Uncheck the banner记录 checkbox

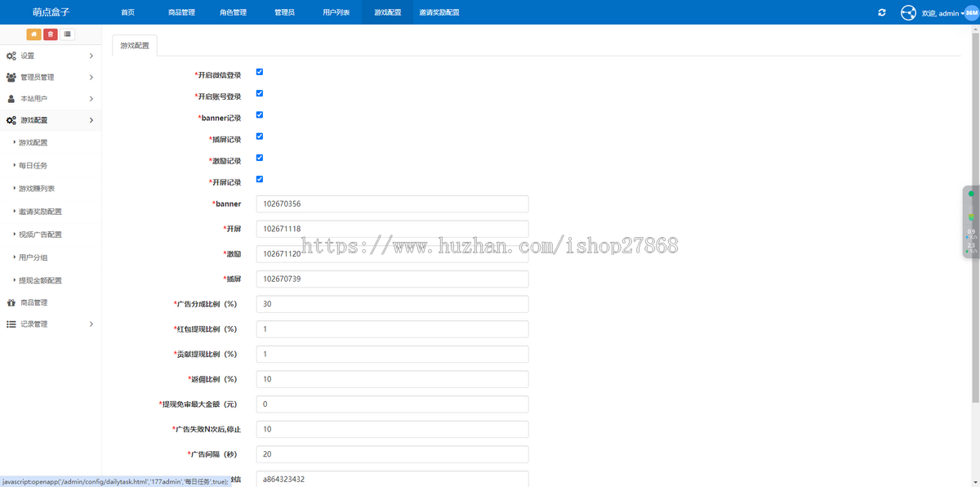tap(260, 114)
